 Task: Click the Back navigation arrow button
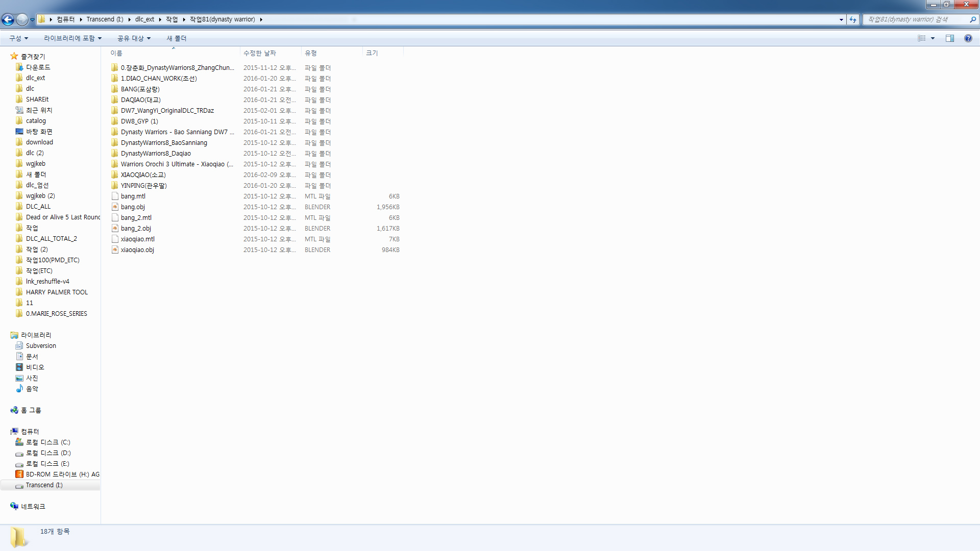[x=8, y=19]
